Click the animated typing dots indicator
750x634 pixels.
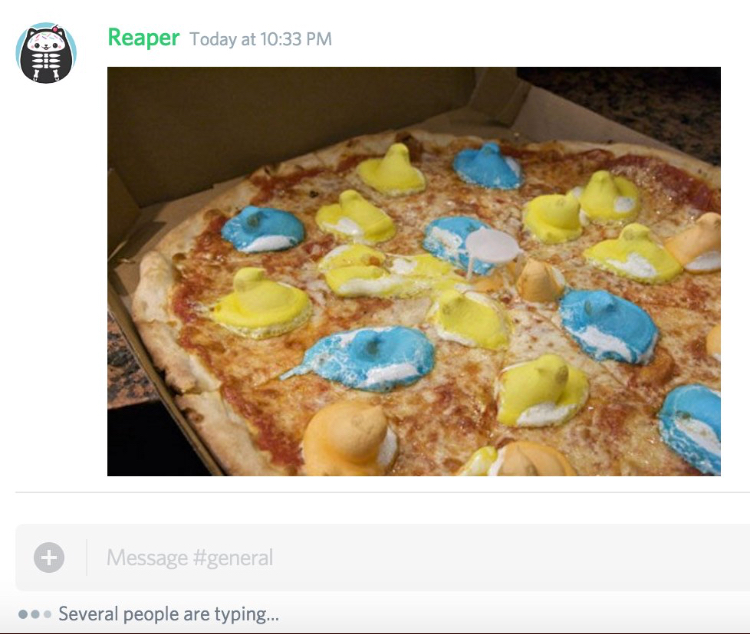34,614
